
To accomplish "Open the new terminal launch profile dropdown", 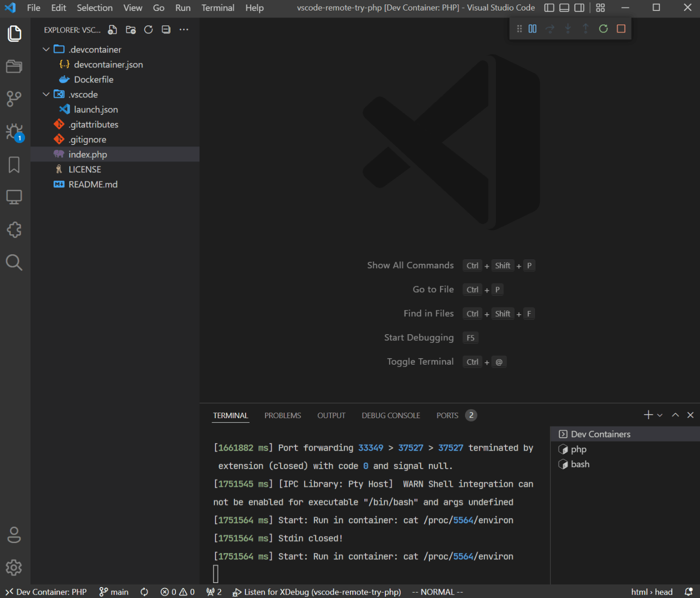I will (x=660, y=415).
